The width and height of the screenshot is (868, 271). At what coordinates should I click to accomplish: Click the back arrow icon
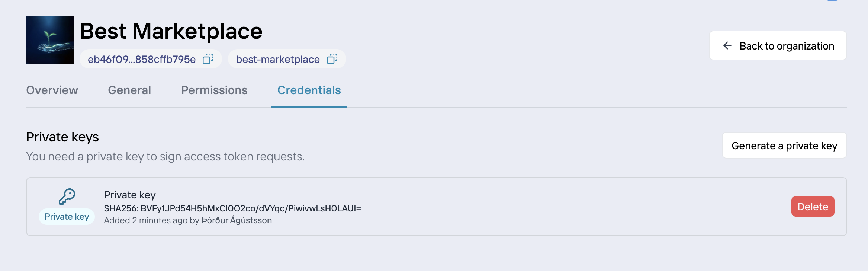(727, 45)
